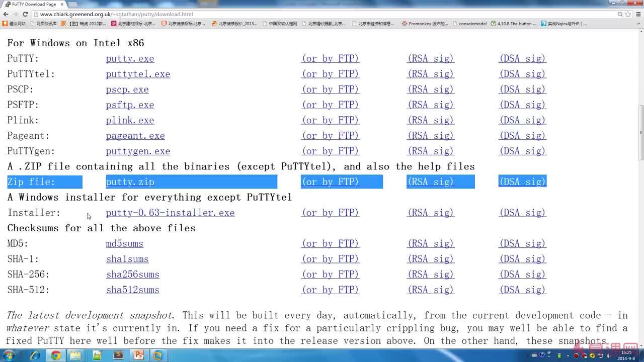This screenshot has height=362, width=644.
Task: Open the sha1sums link
Action: point(127,259)
